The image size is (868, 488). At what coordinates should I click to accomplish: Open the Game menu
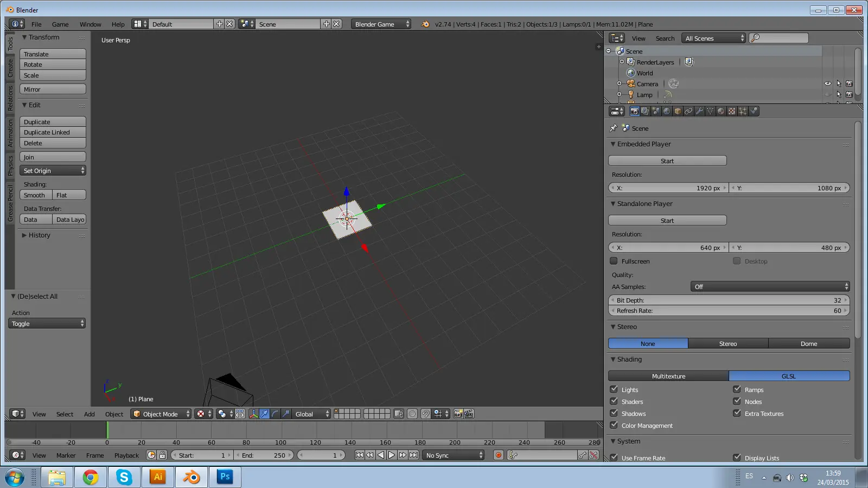(60, 24)
